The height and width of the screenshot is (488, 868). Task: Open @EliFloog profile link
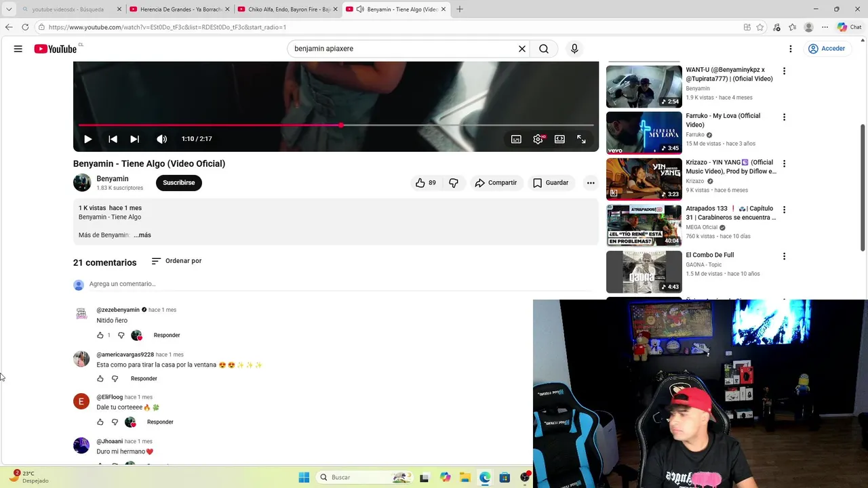coord(109,397)
